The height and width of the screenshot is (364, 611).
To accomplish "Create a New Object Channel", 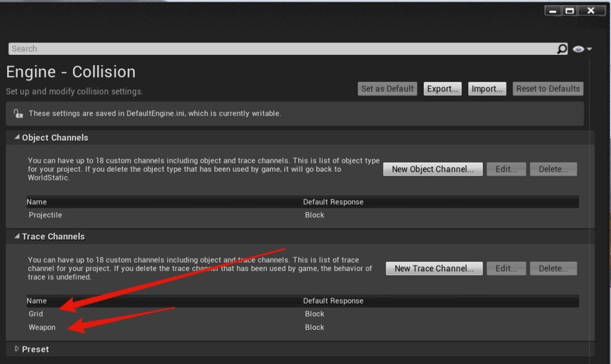I will tap(433, 169).
